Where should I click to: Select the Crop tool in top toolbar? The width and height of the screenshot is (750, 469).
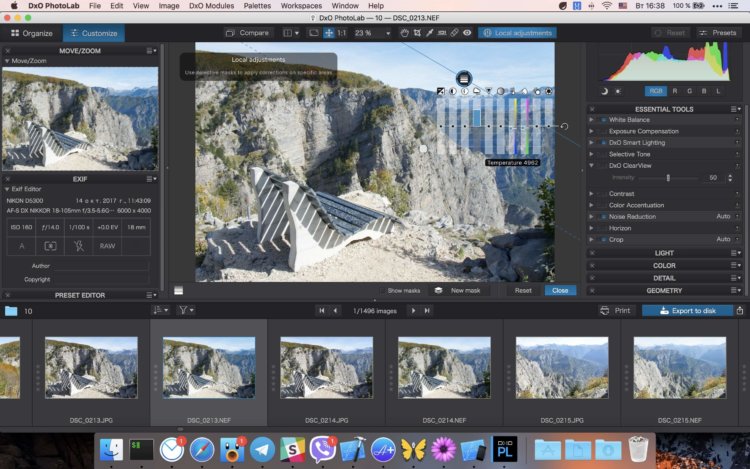click(x=417, y=33)
